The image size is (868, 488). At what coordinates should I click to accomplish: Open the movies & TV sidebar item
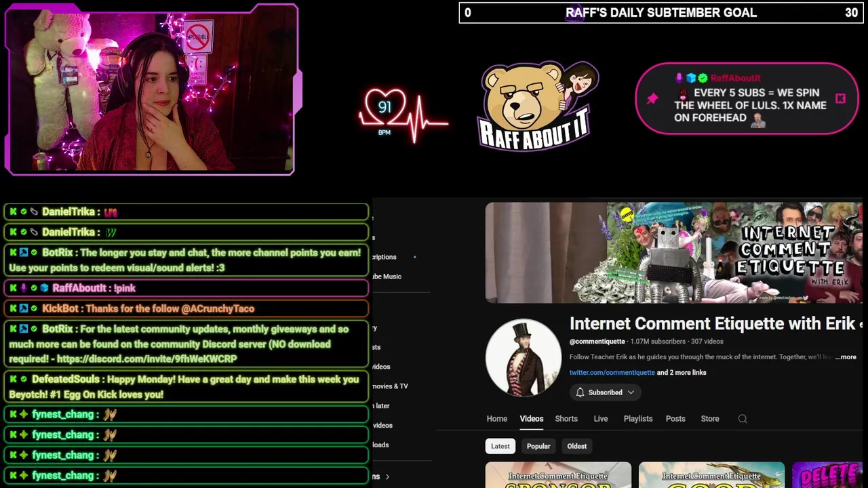tap(391, 386)
